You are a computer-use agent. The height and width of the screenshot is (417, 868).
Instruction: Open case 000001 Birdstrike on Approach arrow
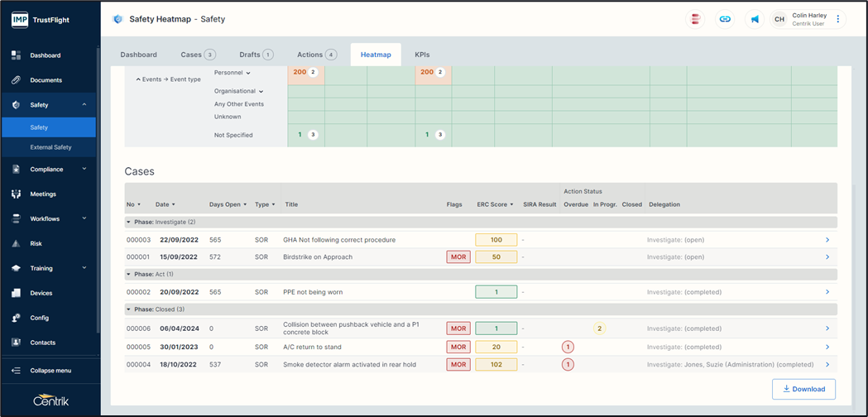[827, 257]
